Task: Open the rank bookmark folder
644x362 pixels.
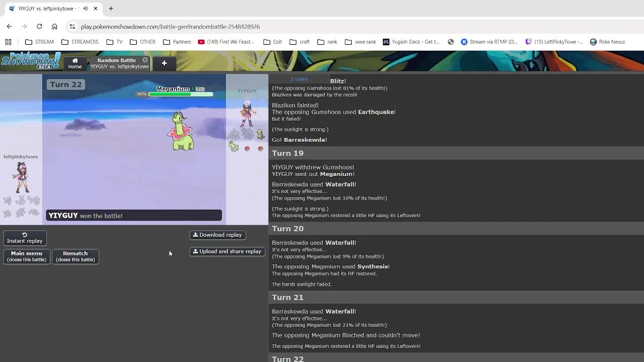Action: pos(327,42)
